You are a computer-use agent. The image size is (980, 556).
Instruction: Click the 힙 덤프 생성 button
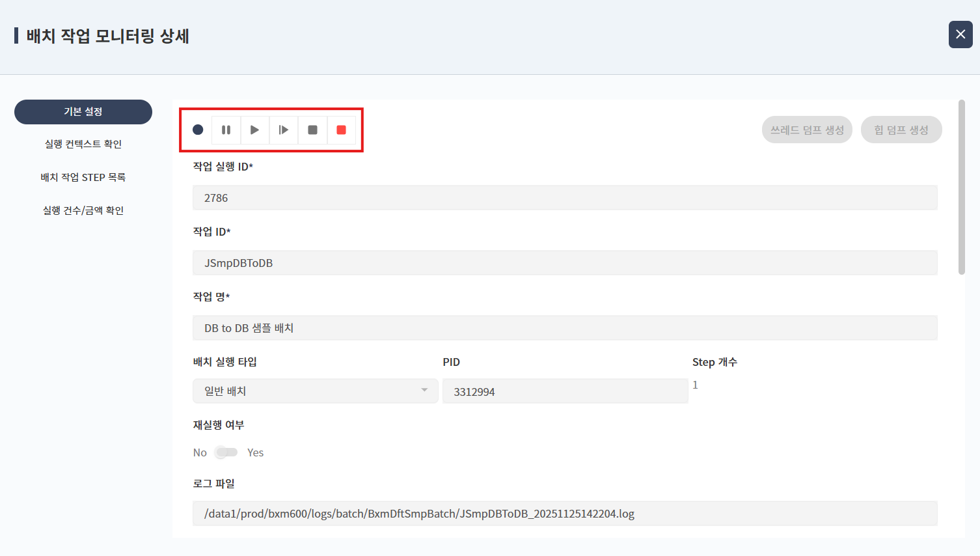[901, 130]
